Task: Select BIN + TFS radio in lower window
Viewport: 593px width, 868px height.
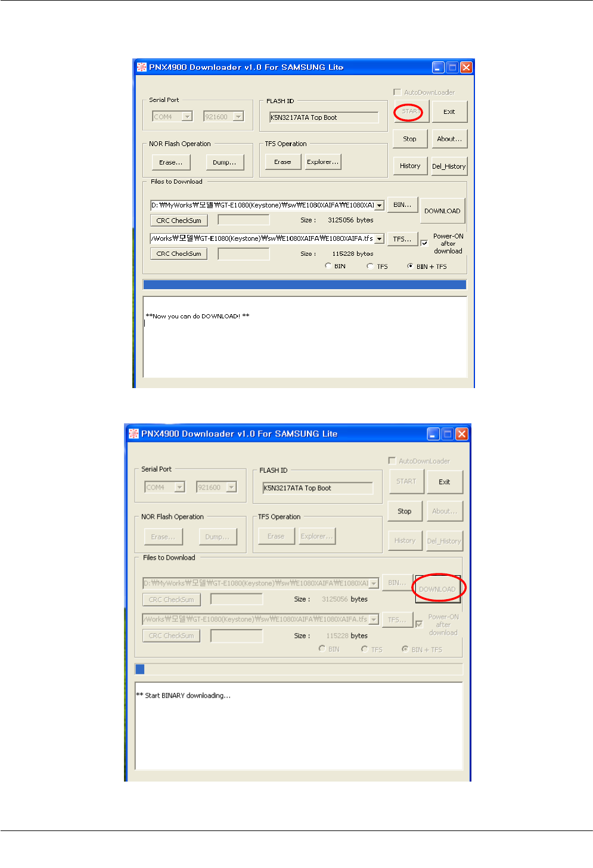Action: [x=405, y=649]
